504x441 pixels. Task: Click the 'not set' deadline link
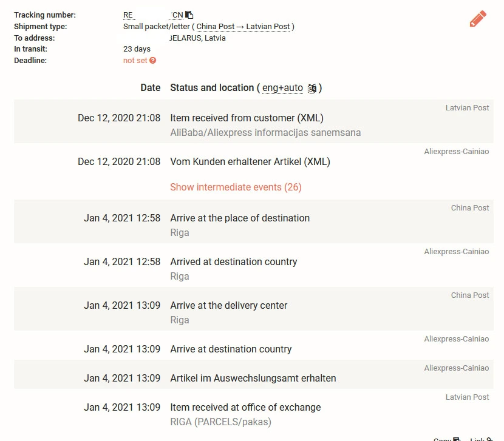point(135,61)
